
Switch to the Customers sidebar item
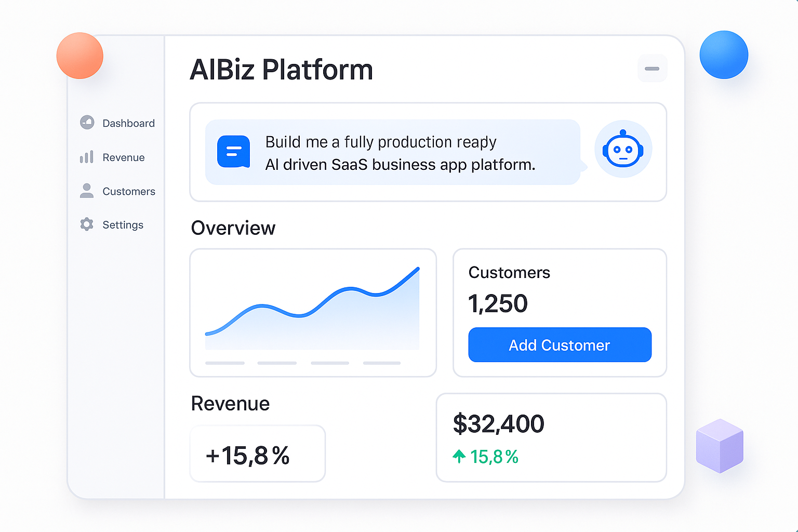pos(128,191)
